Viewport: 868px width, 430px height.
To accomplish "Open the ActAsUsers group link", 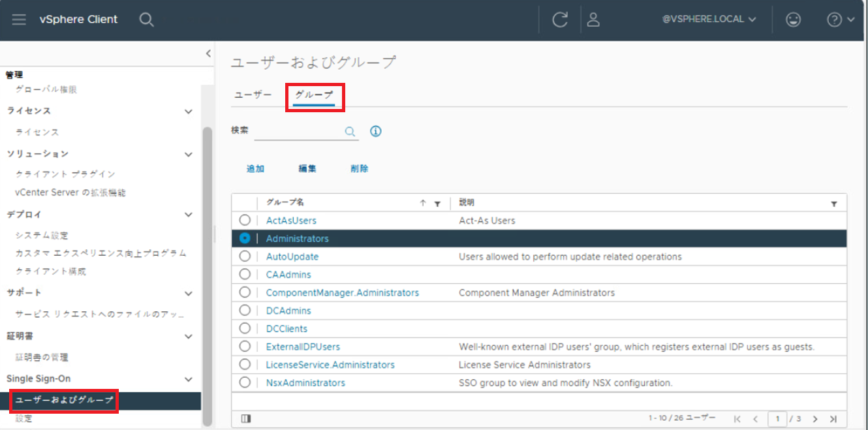I will (x=291, y=221).
